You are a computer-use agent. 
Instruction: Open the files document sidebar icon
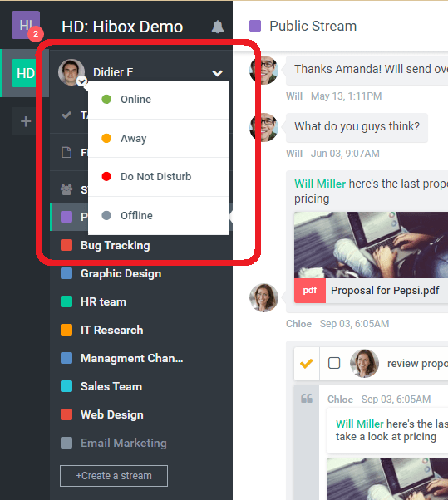(66, 153)
